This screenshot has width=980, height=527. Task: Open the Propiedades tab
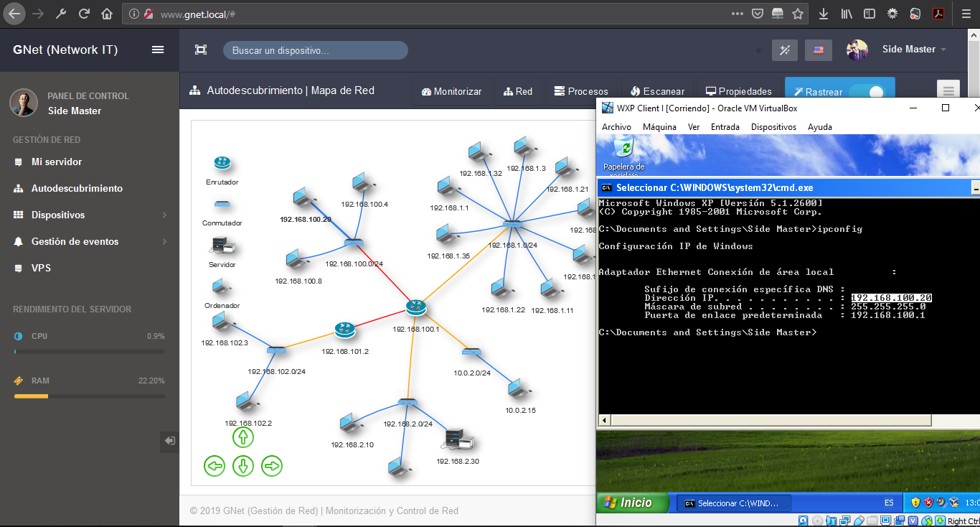point(739,91)
